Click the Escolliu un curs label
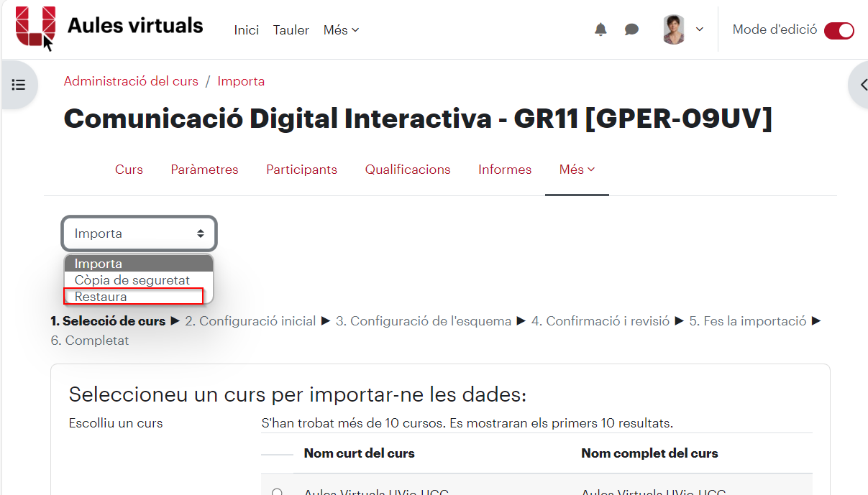 [x=116, y=423]
